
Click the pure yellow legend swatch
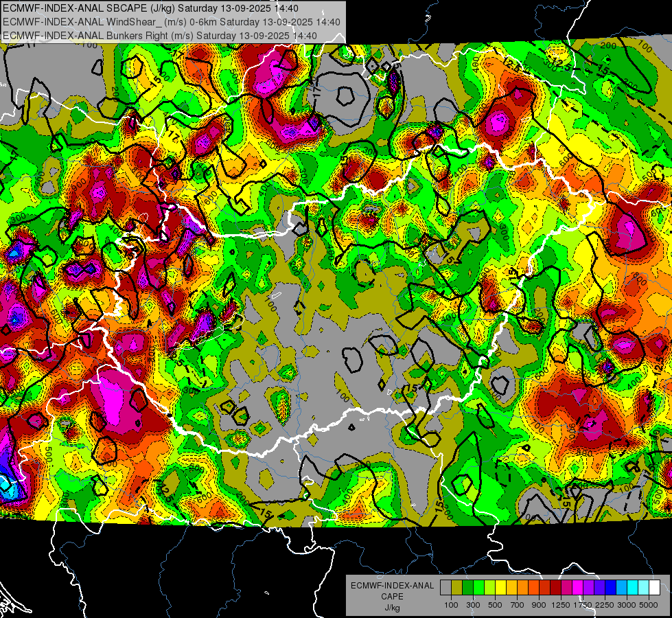pos(500,588)
